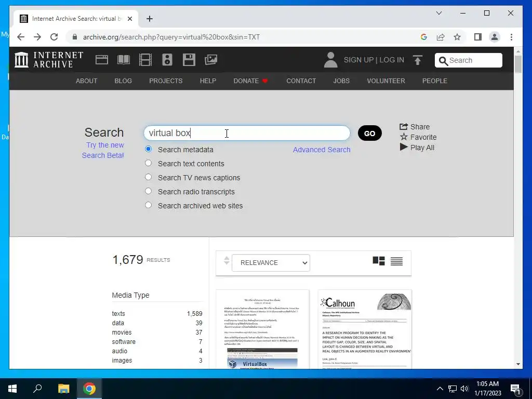Open Chrome three-dot menu

(x=511, y=37)
